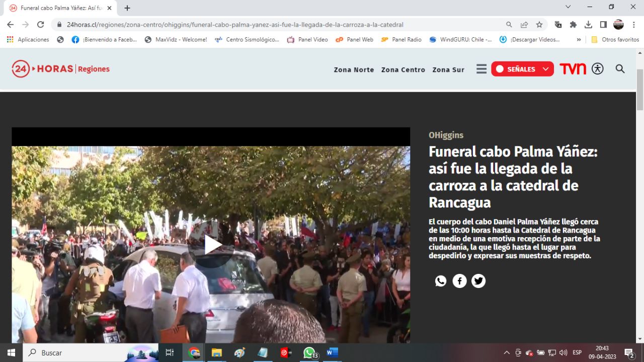Open the hamburger menu
The width and height of the screenshot is (644, 362).
pyautogui.click(x=481, y=69)
